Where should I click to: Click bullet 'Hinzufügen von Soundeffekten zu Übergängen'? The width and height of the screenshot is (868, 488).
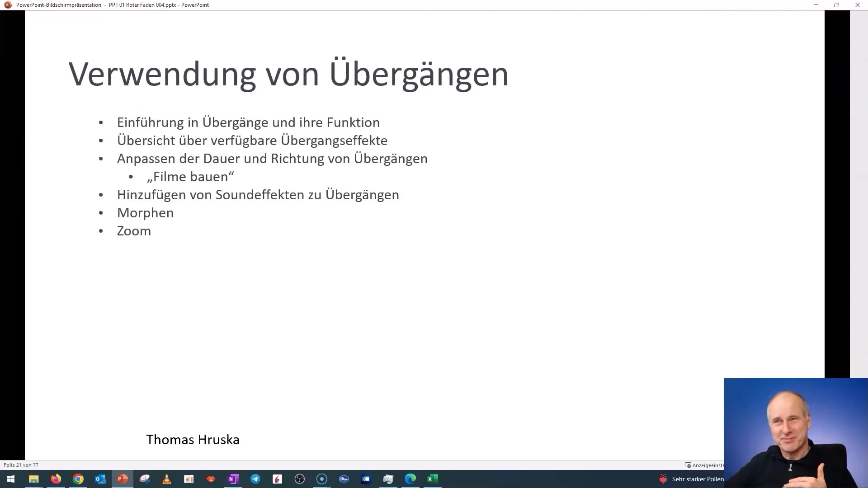(258, 195)
